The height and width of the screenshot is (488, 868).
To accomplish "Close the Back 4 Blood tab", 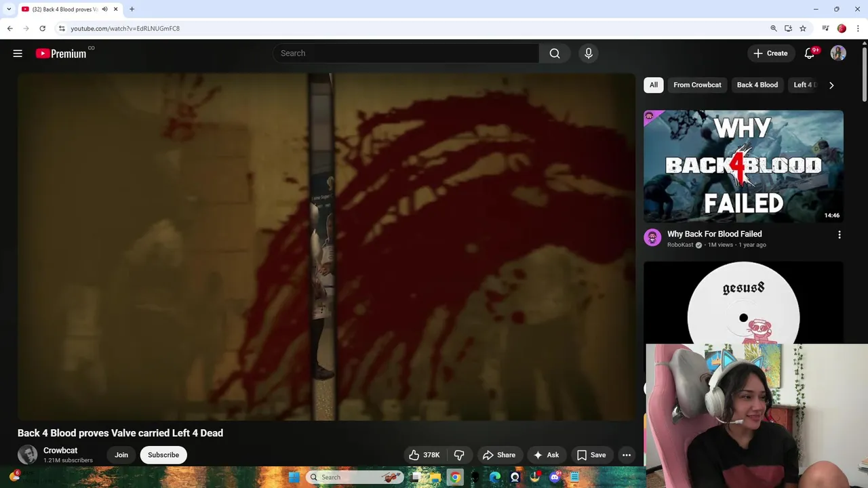I will tap(116, 9).
